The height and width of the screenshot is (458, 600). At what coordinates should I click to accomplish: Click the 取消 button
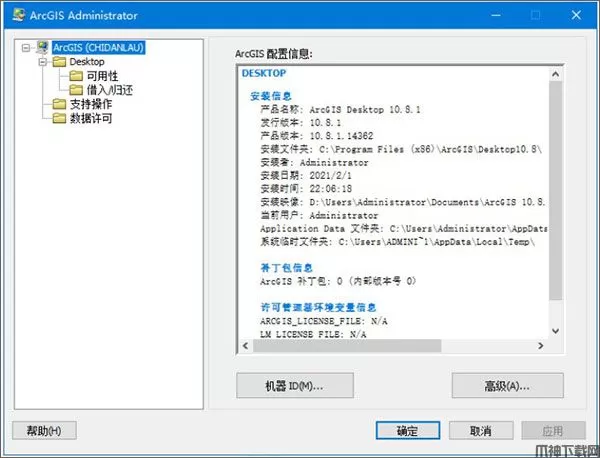click(x=481, y=431)
